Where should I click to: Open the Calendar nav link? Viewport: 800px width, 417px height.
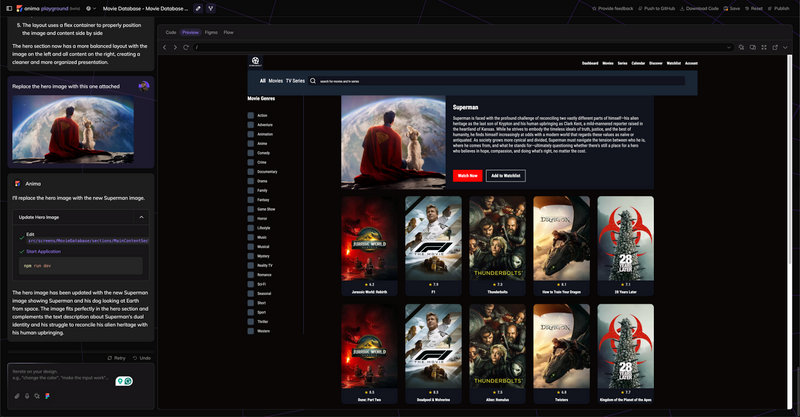pyautogui.click(x=638, y=63)
